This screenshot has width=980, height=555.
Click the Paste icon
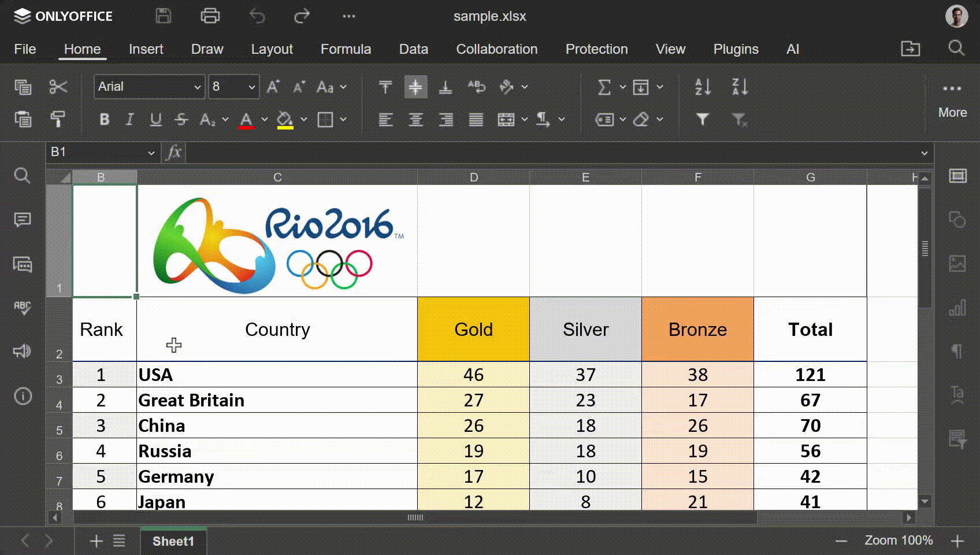coord(23,119)
